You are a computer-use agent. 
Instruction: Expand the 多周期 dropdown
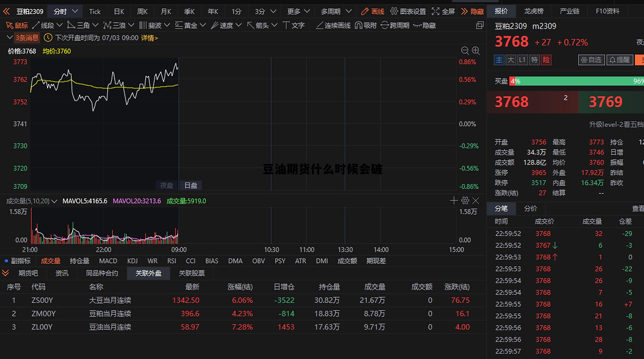tap(335, 11)
